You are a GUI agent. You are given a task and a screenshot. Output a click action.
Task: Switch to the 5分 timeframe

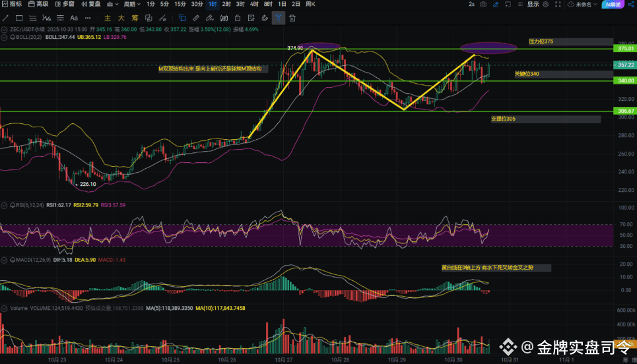[164, 4]
